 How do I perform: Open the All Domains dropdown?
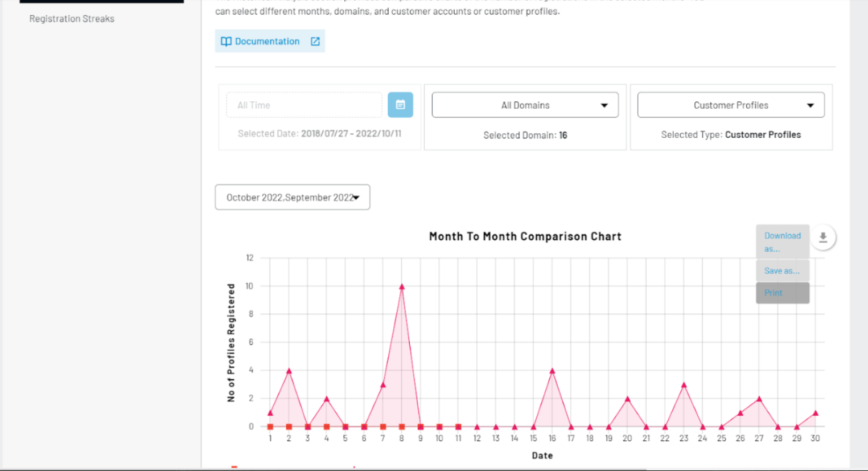[525, 105]
